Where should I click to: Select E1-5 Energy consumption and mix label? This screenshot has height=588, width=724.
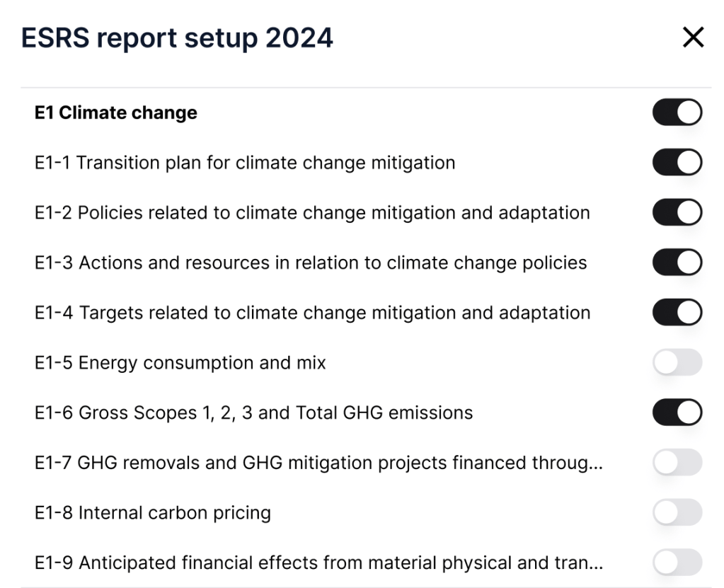point(180,363)
